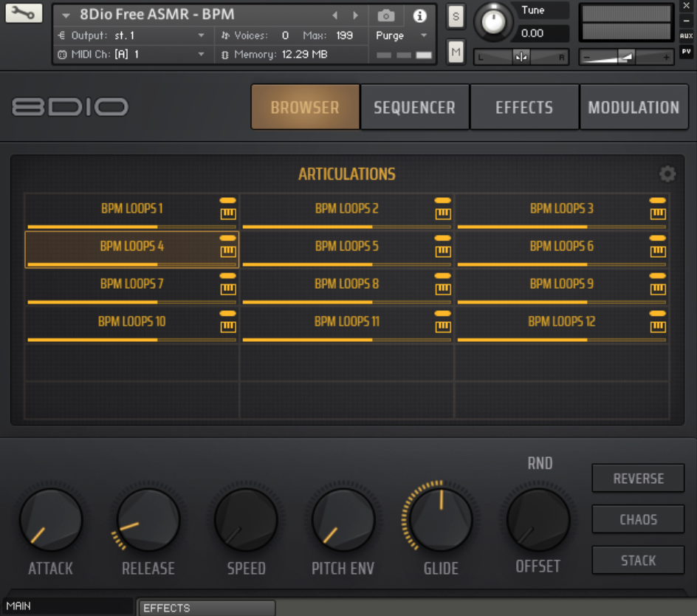Go to next instrument preset arrow
The image size is (697, 616).
click(x=355, y=16)
